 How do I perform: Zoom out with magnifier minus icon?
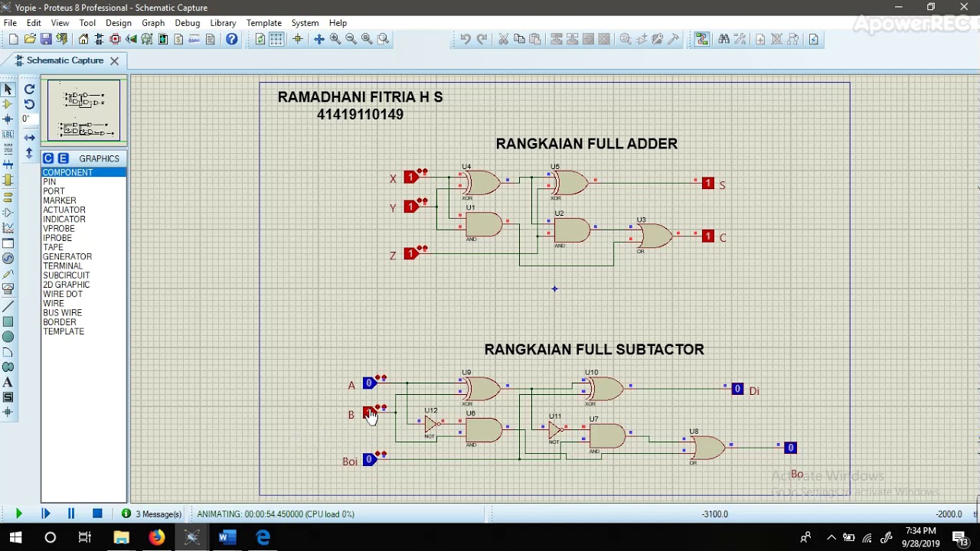pyautogui.click(x=351, y=39)
